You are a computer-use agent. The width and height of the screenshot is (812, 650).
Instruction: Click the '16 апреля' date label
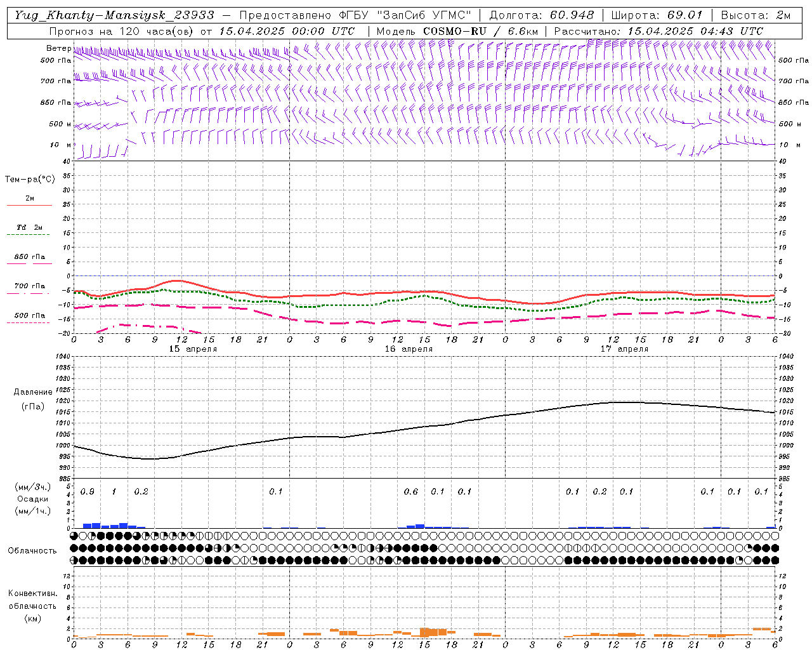click(x=409, y=349)
